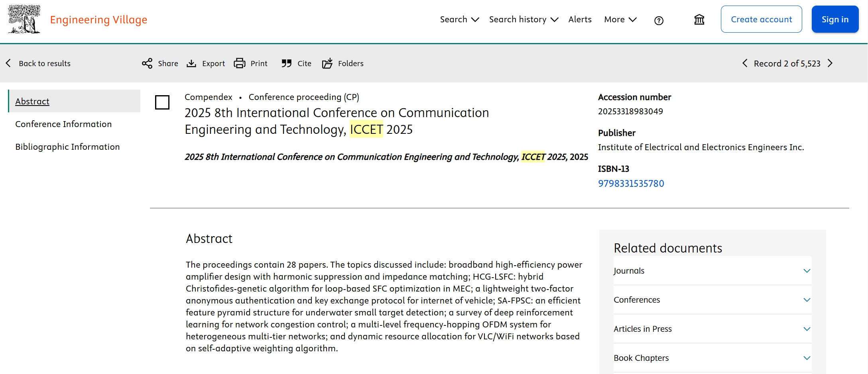Click the Export download icon
The height and width of the screenshot is (374, 868).
[191, 63]
